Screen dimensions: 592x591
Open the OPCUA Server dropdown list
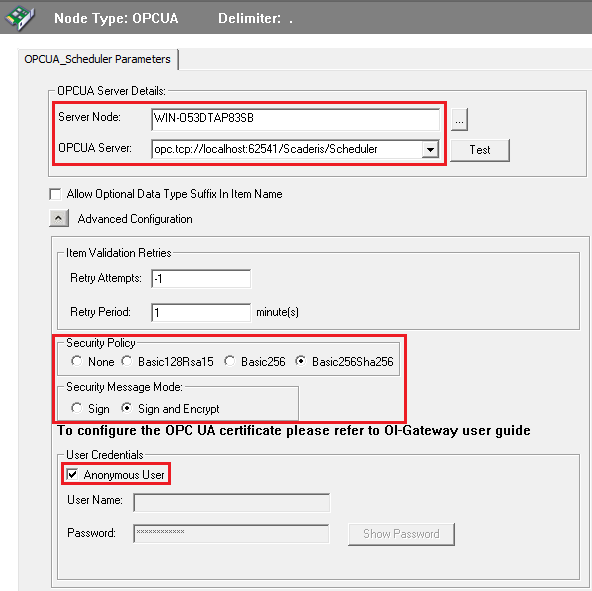click(x=430, y=149)
